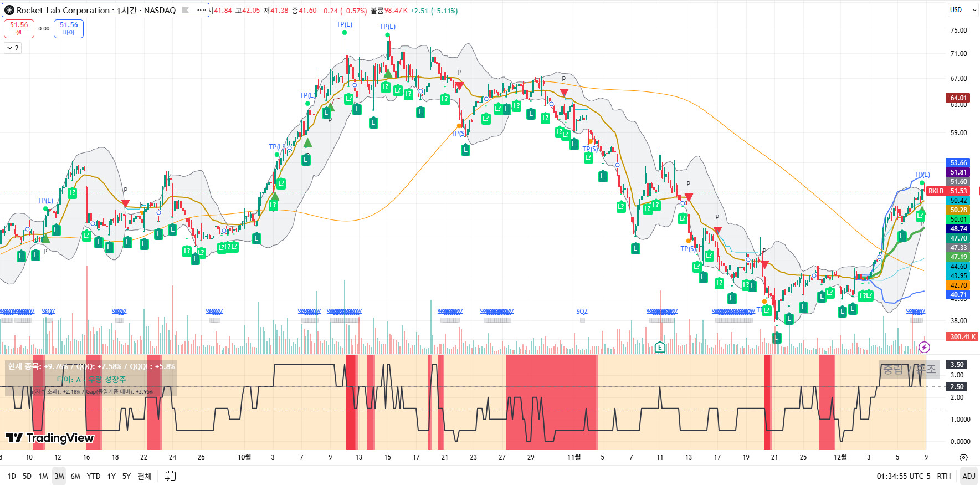Click the 75.00 label on price axis
Viewport: 980px width, 485px height.
[958, 30]
